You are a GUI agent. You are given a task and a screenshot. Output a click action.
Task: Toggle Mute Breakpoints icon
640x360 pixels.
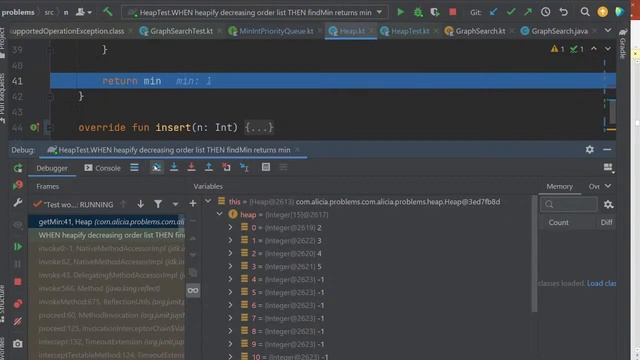18,322
